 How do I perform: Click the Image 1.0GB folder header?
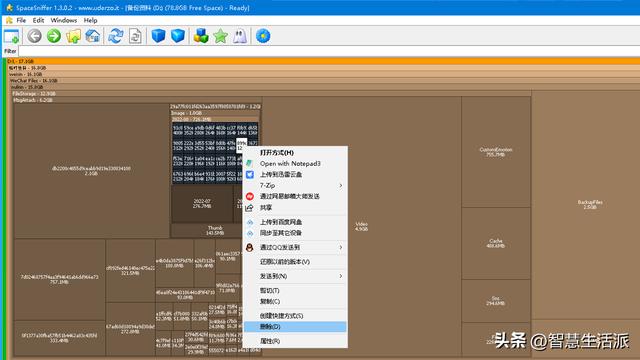pyautogui.click(x=216, y=113)
